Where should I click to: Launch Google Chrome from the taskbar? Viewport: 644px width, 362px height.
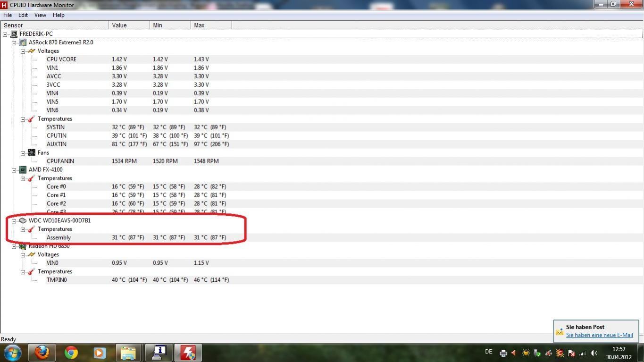click(71, 353)
